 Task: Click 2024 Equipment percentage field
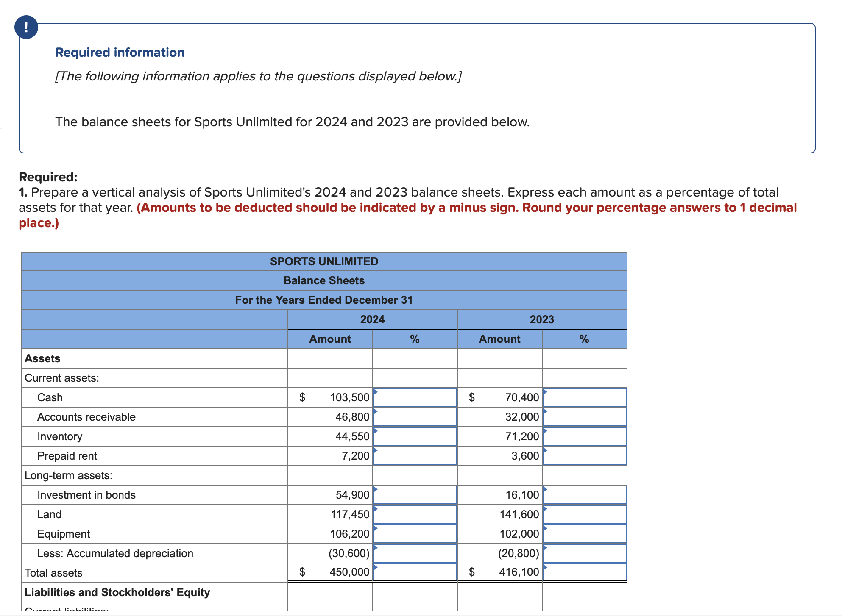tap(415, 534)
